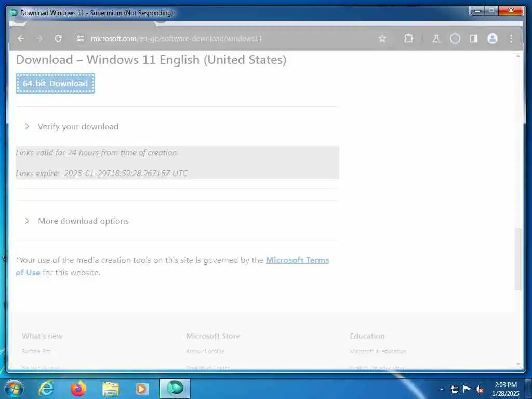Click the circle icon in the toolbar

coord(455,38)
